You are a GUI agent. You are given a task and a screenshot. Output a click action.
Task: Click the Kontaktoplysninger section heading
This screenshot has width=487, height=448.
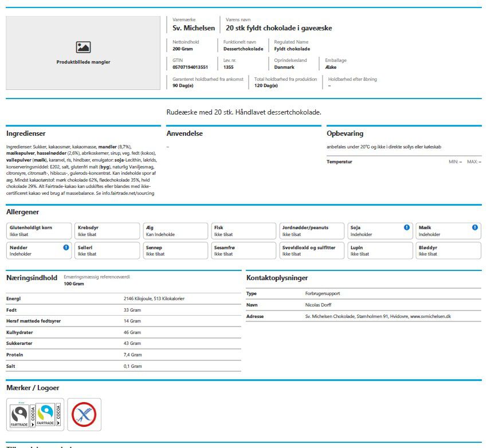(x=277, y=278)
